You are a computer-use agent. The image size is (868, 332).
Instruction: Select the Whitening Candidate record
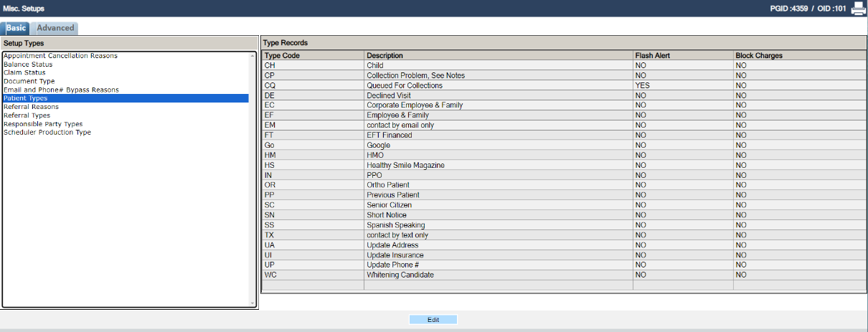pos(400,275)
